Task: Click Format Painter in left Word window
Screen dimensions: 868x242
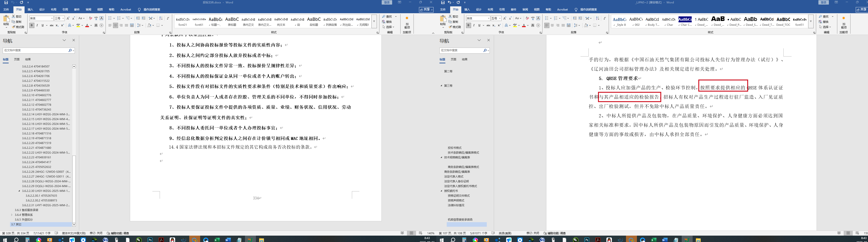Action: click(x=18, y=27)
